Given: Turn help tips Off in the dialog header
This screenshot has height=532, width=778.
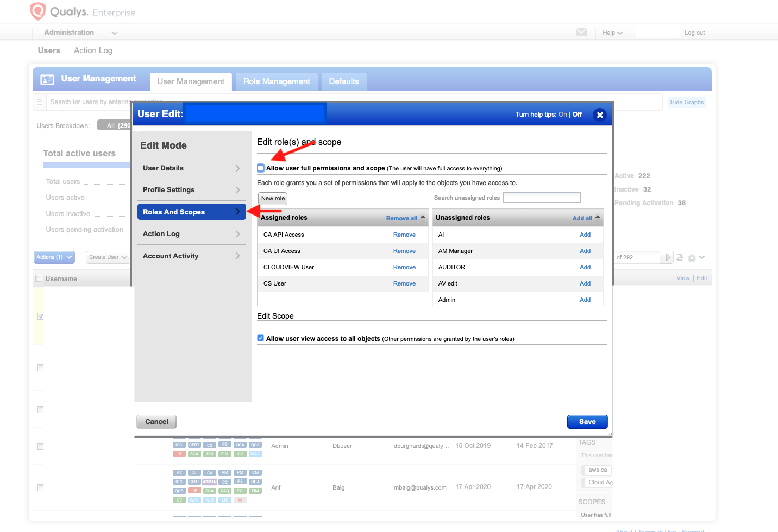Looking at the screenshot, I should pos(577,115).
